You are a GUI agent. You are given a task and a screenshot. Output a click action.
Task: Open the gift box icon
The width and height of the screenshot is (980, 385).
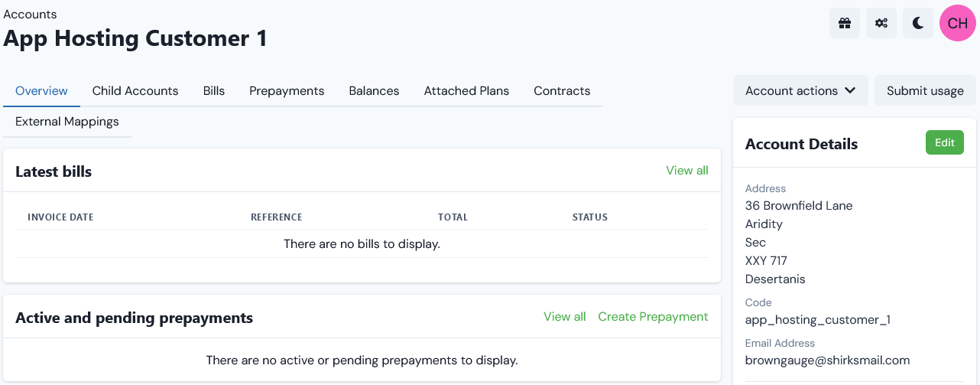coord(845,23)
